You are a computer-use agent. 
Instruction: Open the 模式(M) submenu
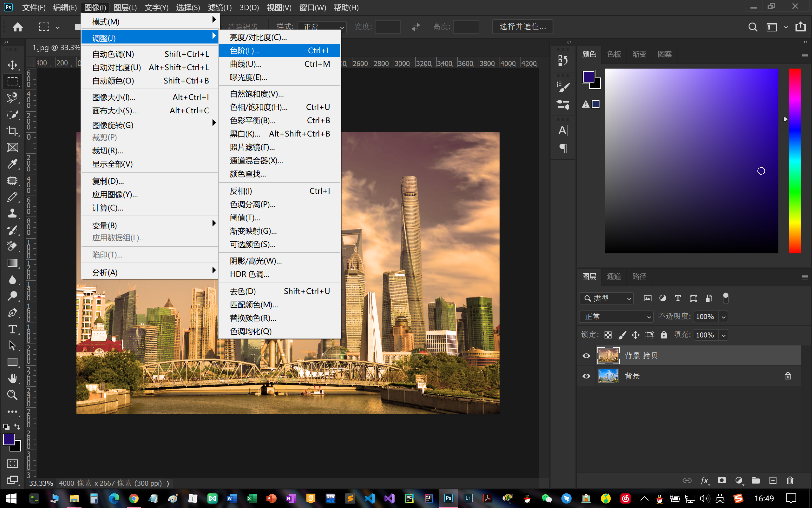(x=150, y=22)
